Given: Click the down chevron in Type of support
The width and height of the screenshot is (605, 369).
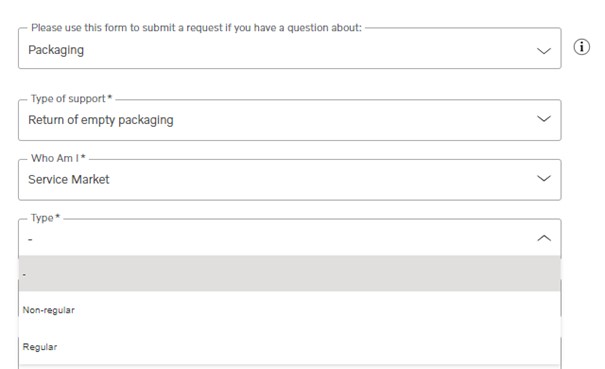Looking at the screenshot, I should [544, 118].
